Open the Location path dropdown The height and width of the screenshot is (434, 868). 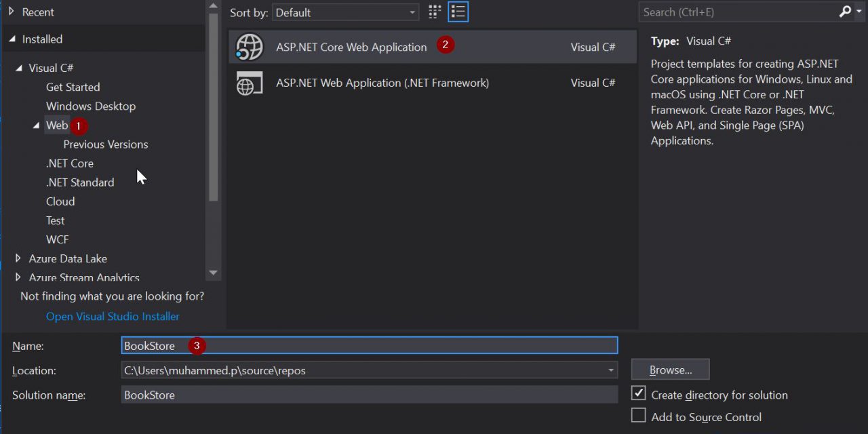click(x=611, y=370)
